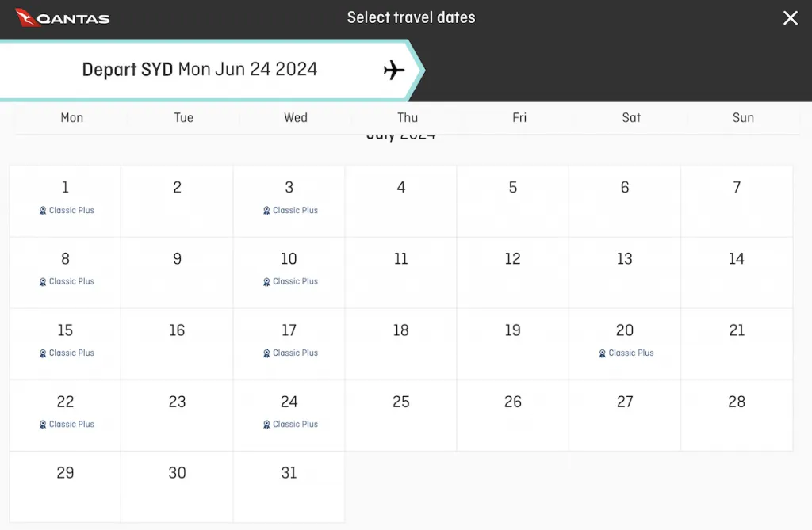Click Classic Plus ribbon icon on July 1
The image size is (812, 530).
(x=43, y=211)
